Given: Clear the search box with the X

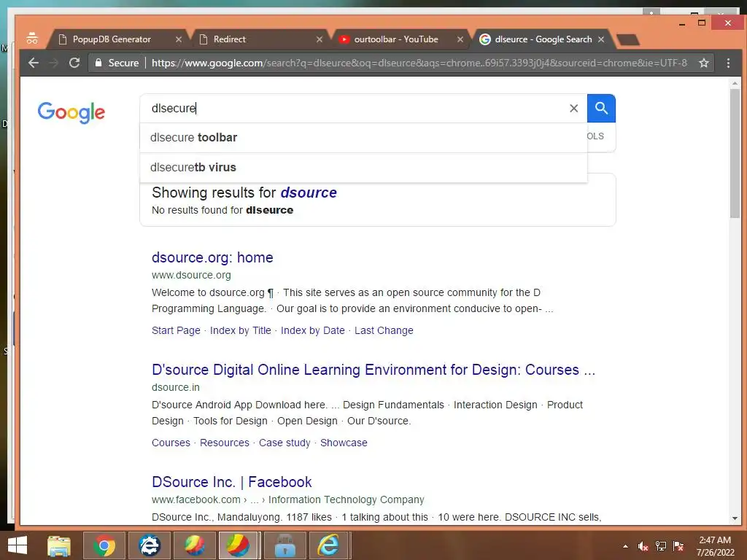Looking at the screenshot, I should (x=573, y=109).
